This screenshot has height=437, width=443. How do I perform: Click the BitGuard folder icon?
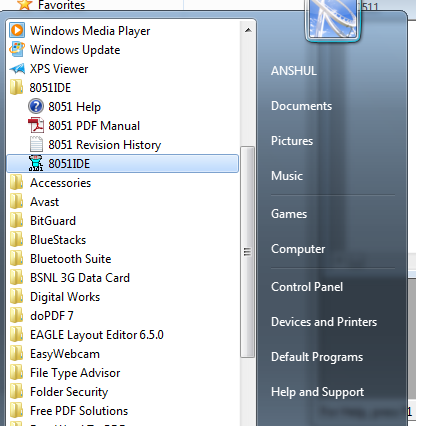click(x=16, y=220)
